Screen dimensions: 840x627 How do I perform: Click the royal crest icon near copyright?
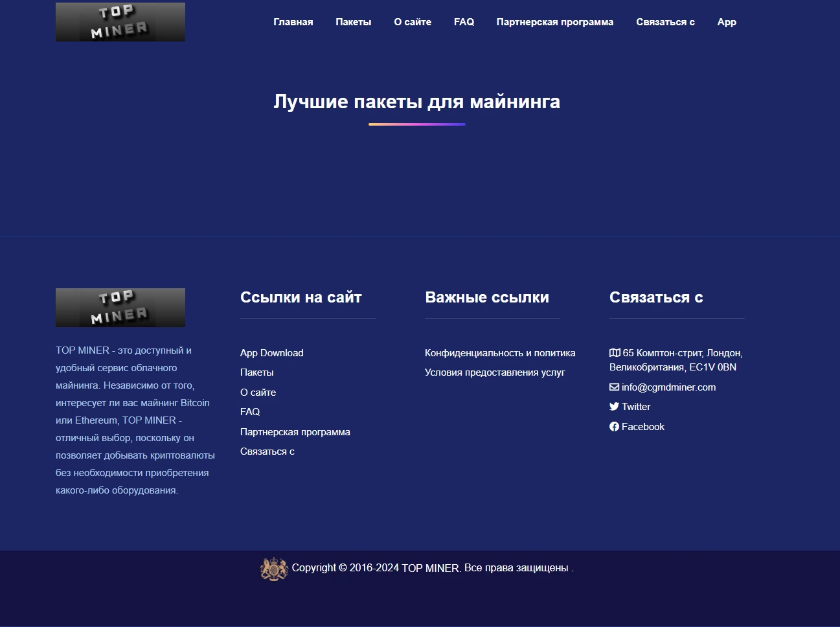point(274,569)
